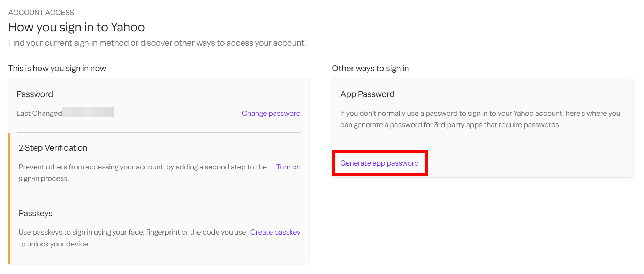Click the 'How you sign in to Yahoo' heading
Screen dimensions: 644x274
[76, 27]
